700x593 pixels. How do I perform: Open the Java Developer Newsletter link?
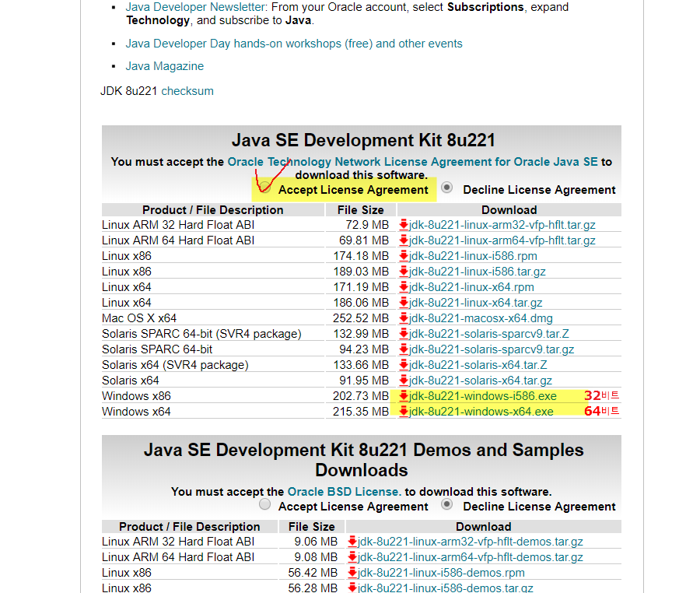pos(195,7)
